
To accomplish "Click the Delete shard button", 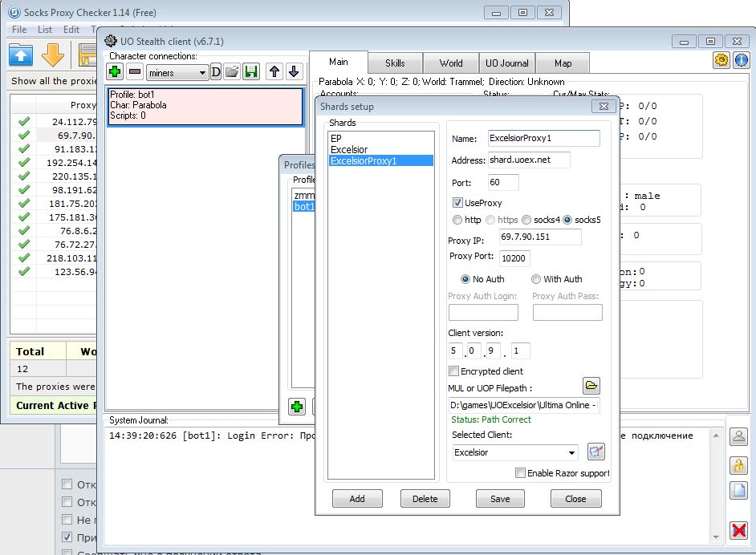I will 425,498.
